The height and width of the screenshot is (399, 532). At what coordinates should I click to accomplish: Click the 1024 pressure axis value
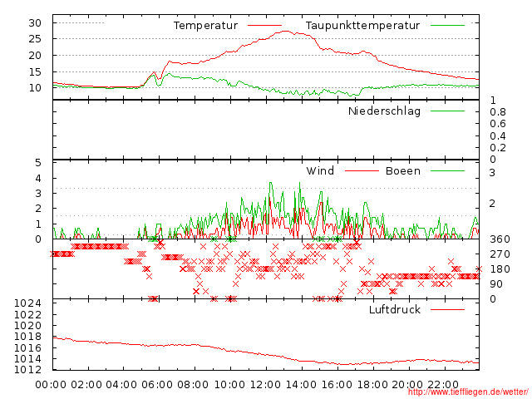pyautogui.click(x=27, y=303)
